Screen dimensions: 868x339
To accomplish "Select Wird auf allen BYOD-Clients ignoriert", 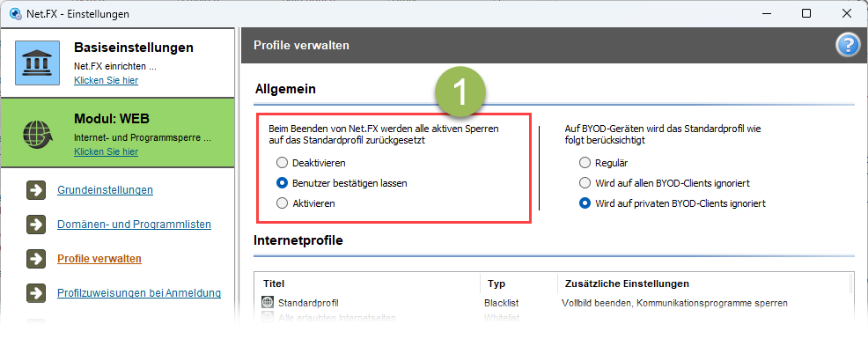I will pyautogui.click(x=585, y=183).
